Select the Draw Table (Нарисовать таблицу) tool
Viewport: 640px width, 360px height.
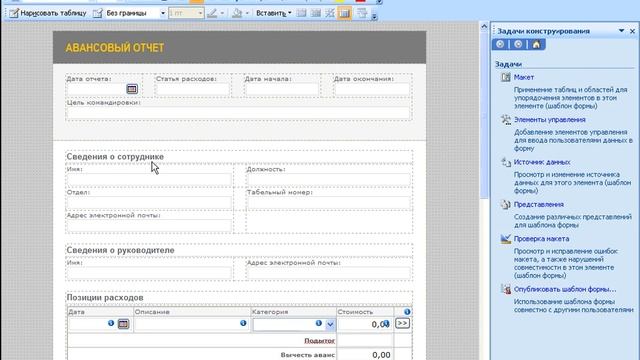[x=48, y=13]
